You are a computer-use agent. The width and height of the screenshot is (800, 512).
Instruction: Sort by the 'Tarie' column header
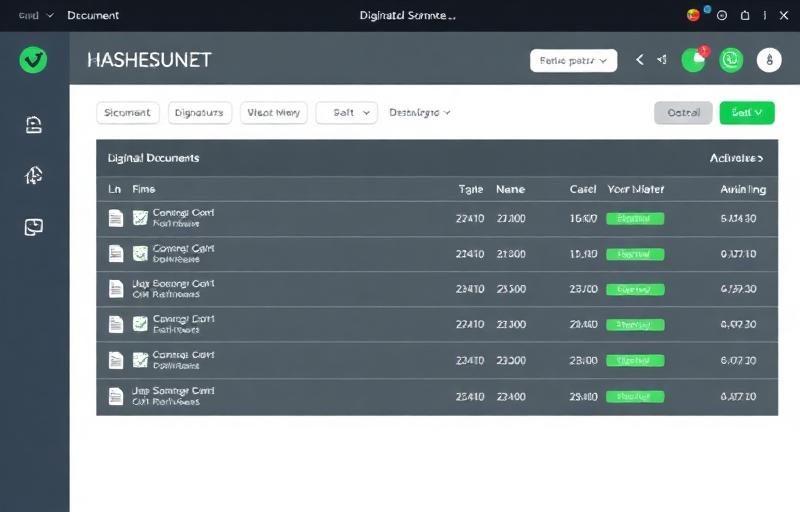(x=470, y=189)
